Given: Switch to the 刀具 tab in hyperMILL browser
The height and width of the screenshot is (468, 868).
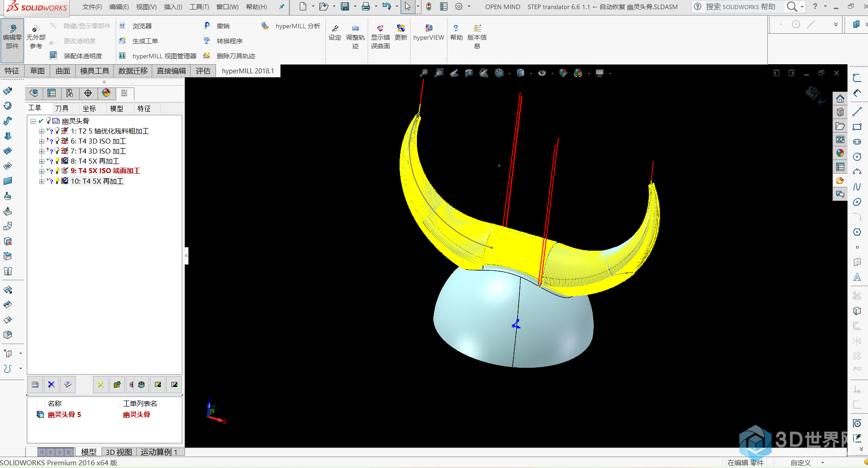Looking at the screenshot, I should tap(62, 108).
